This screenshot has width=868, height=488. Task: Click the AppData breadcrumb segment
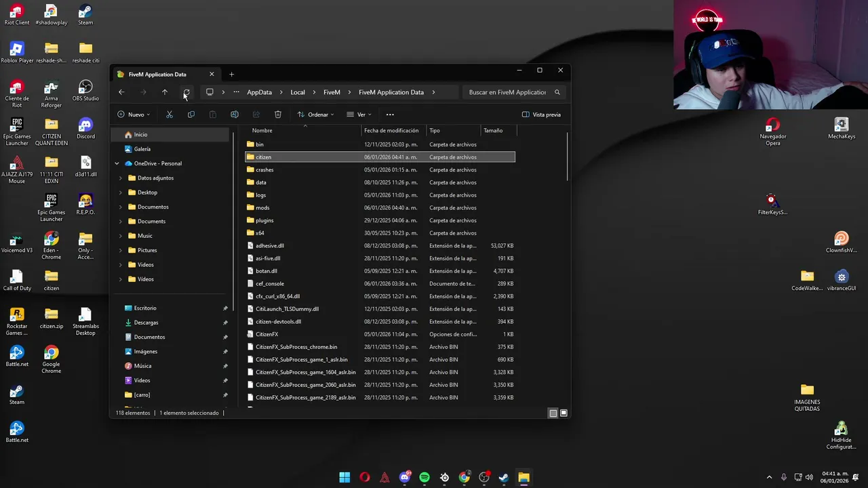[x=259, y=92]
